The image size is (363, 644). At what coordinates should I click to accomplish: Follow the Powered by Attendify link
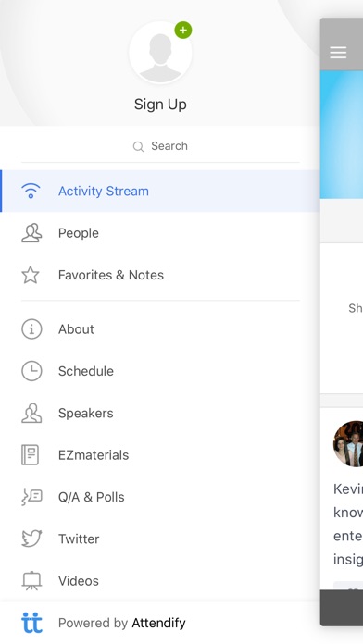click(121, 623)
